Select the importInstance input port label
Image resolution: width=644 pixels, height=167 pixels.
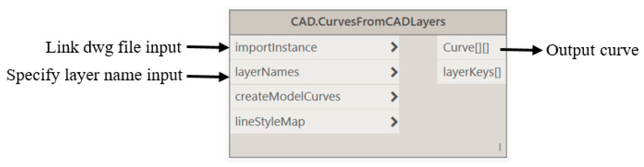click(x=276, y=47)
